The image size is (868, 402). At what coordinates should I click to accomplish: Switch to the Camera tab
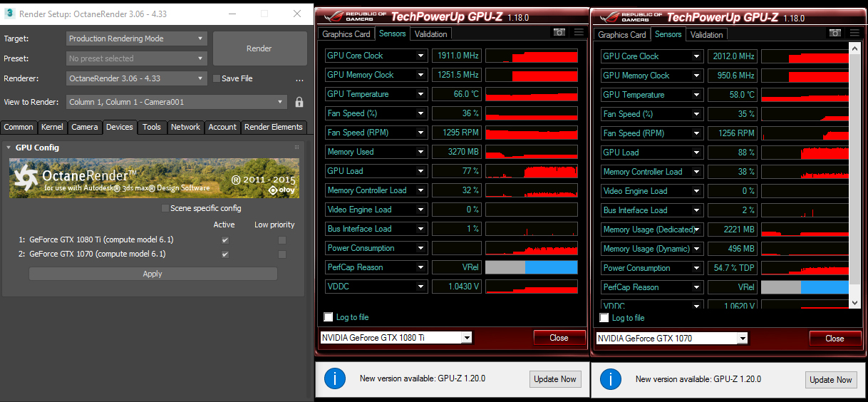(85, 127)
